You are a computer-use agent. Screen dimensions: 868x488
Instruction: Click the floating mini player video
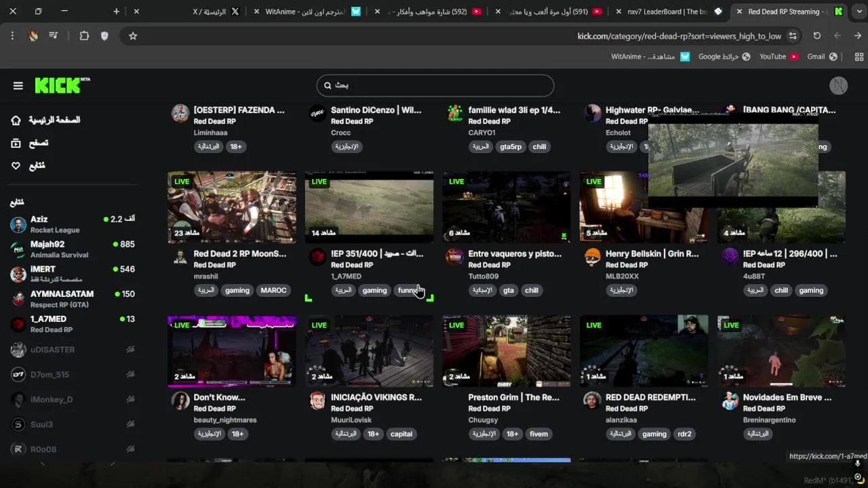pyautogui.click(x=733, y=160)
